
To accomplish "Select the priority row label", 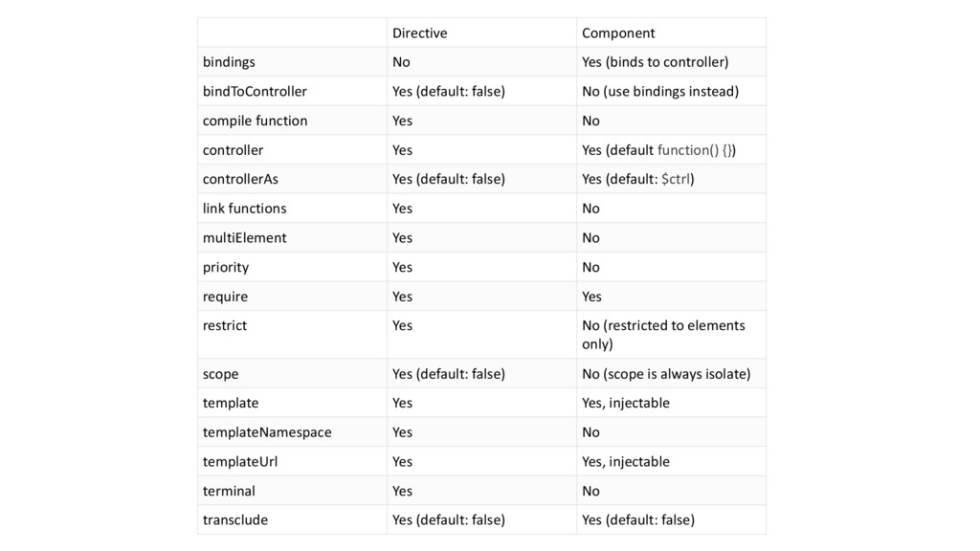I will 226,267.
